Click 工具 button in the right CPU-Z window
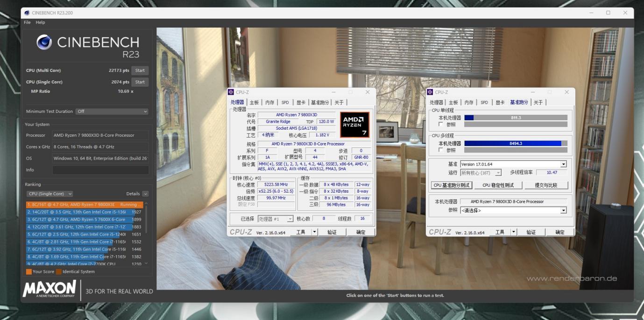Screen dimensions: 644x320 [x=500, y=232]
